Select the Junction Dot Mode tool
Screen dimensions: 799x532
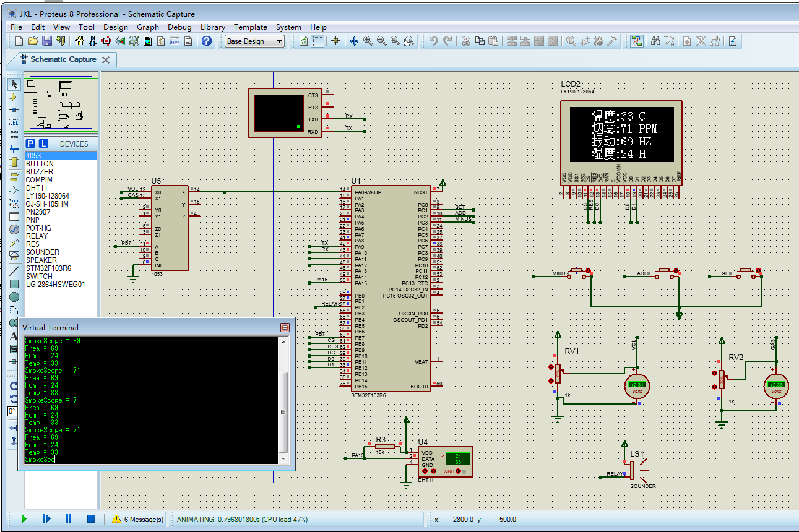14,109
